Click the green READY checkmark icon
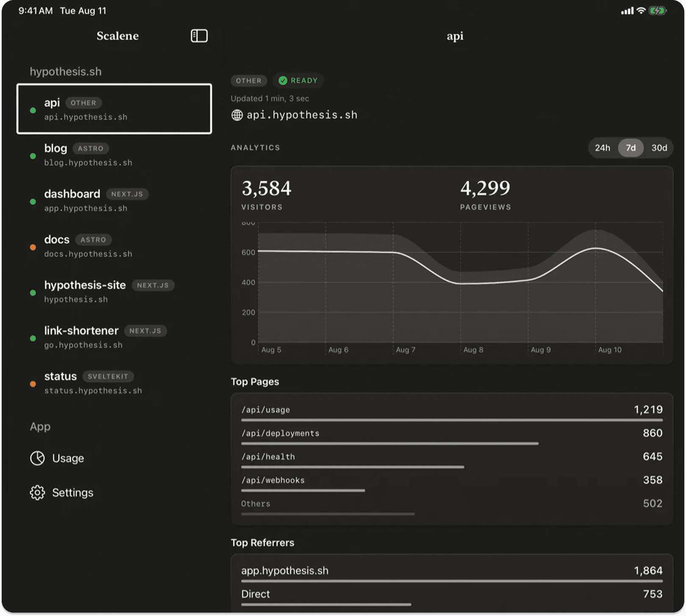This screenshot has width=686, height=616. coord(283,80)
